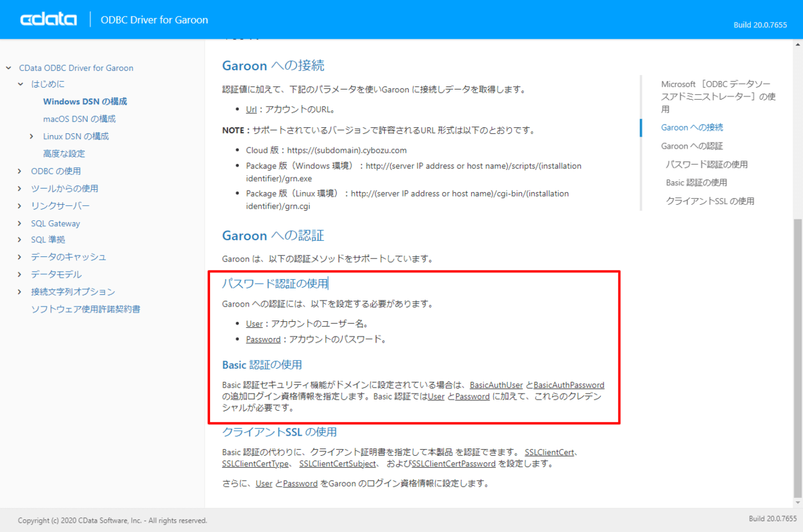Open SSLClientCertPassword property link
Screen dimensions: 803x532
454,464
